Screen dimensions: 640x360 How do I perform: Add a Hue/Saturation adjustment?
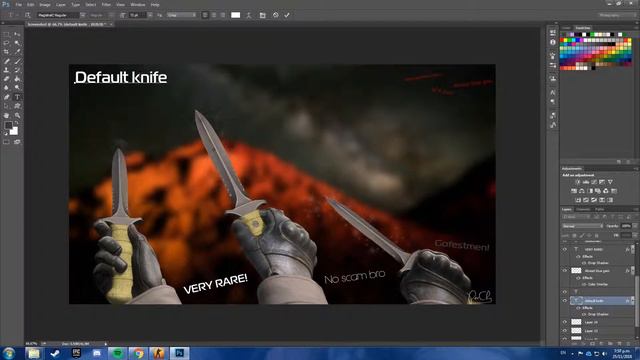[574, 191]
